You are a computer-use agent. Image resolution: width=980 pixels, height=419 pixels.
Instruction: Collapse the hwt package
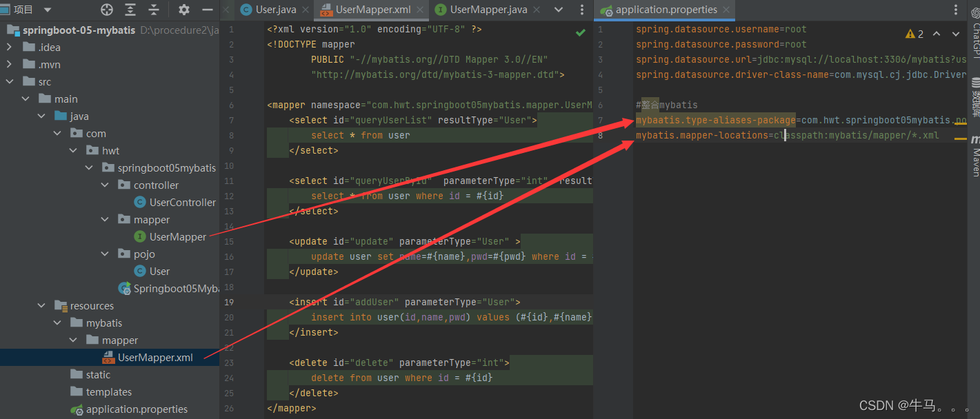pyautogui.click(x=73, y=151)
